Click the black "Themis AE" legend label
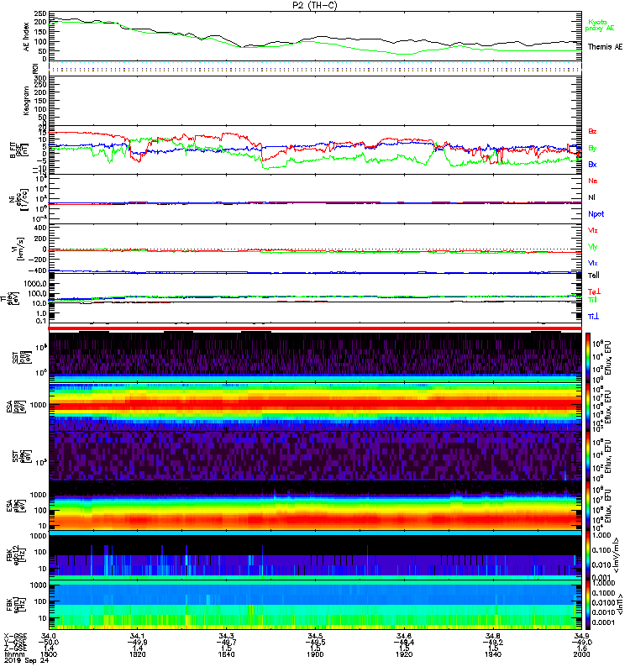The width and height of the screenshot is (630, 672). (x=605, y=47)
